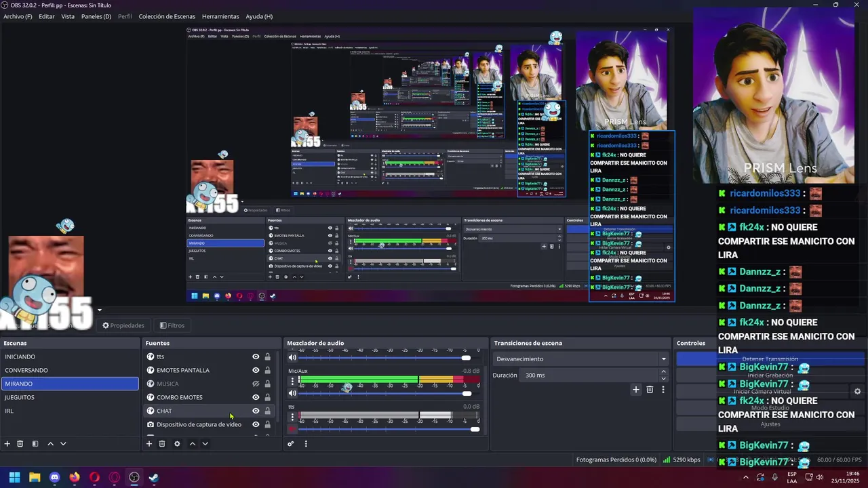Open Paneles menu

(x=96, y=16)
